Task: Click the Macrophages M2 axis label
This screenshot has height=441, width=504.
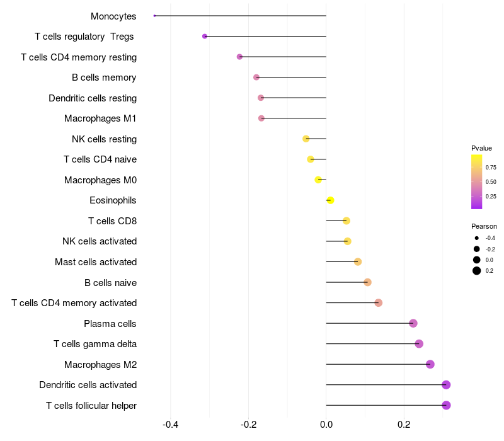Action: click(100, 365)
